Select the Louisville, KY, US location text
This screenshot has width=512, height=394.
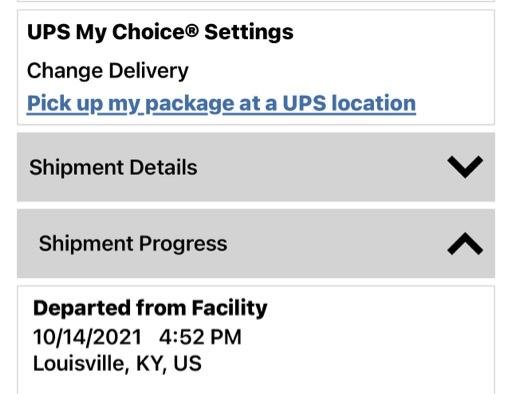coord(117,363)
